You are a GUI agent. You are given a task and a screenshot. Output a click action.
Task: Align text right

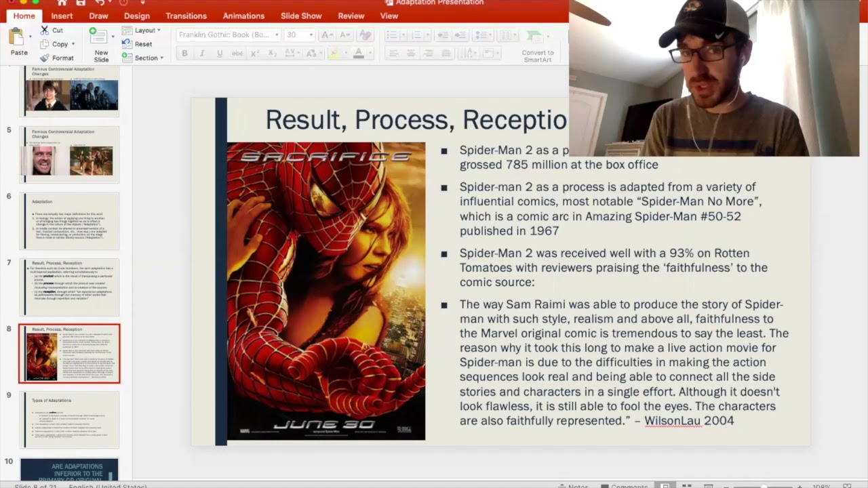429,53
